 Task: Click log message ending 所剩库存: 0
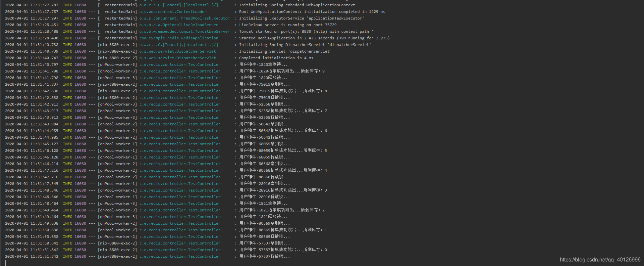coord(283,250)
